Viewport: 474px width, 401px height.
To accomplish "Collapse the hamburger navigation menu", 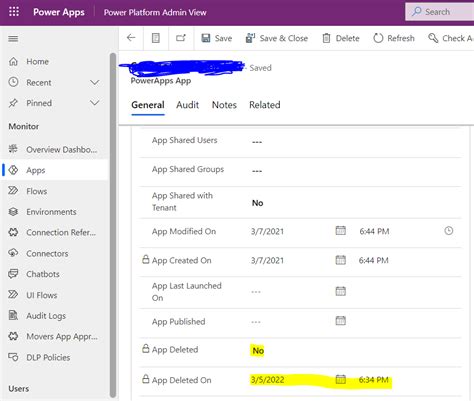I will coord(13,39).
